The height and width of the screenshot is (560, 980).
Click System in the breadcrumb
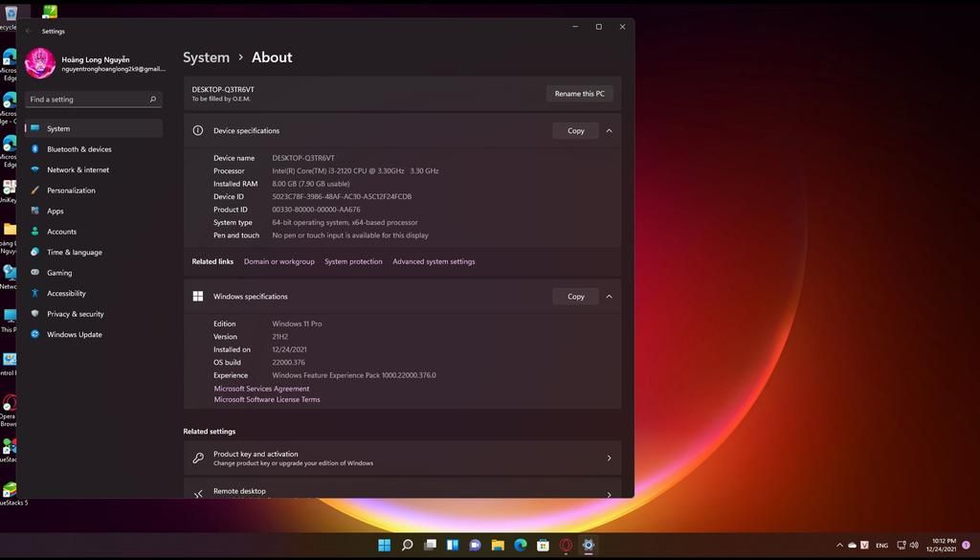(x=207, y=57)
